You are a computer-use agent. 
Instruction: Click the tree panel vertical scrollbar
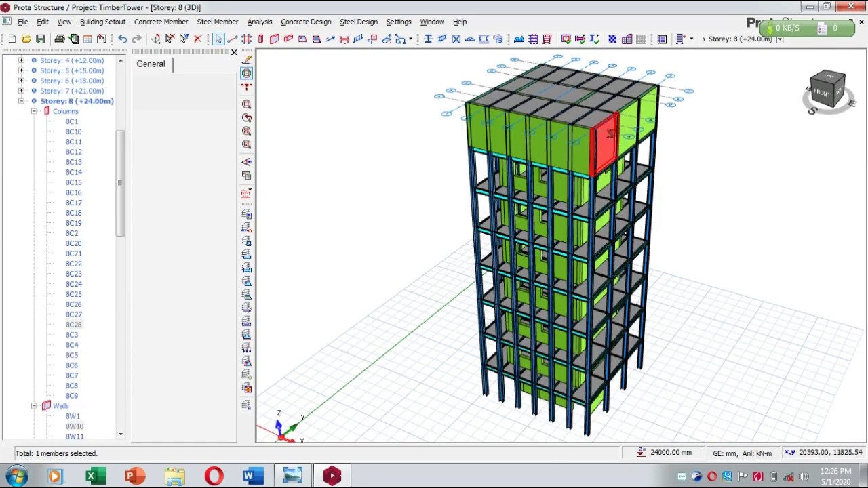coord(120,183)
